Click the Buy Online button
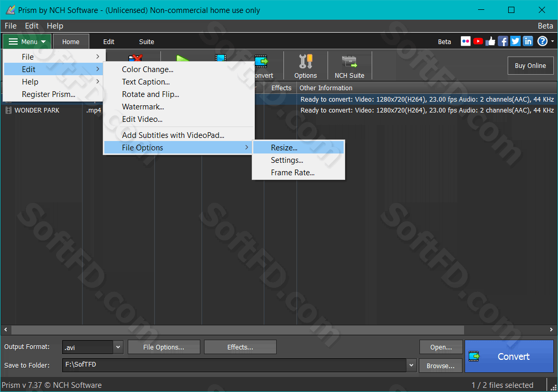 point(530,66)
